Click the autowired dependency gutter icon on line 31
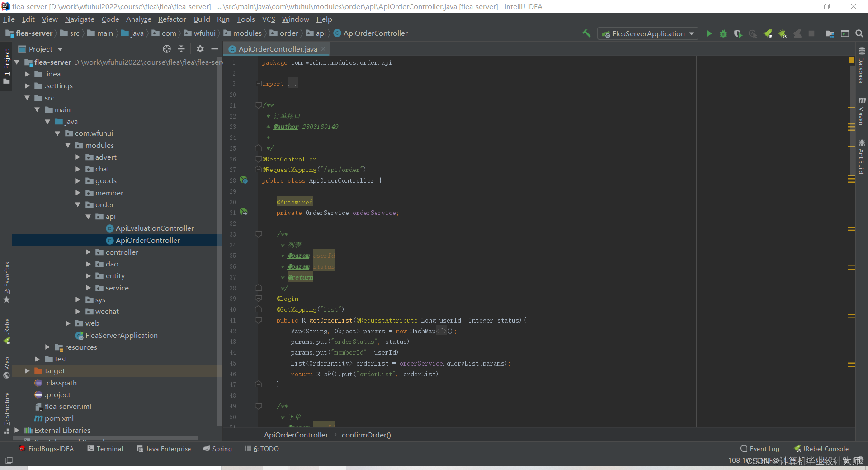 pyautogui.click(x=244, y=212)
